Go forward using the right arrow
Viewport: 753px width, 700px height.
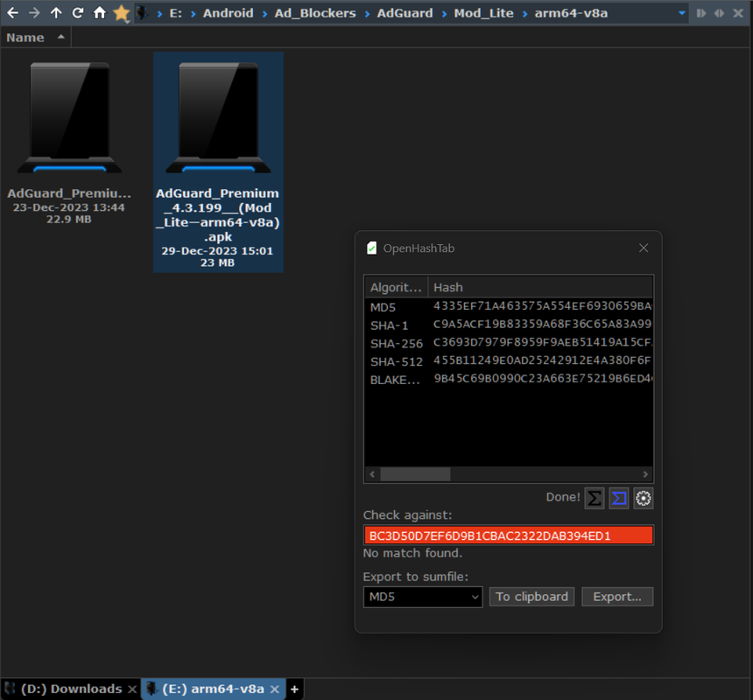point(34,13)
